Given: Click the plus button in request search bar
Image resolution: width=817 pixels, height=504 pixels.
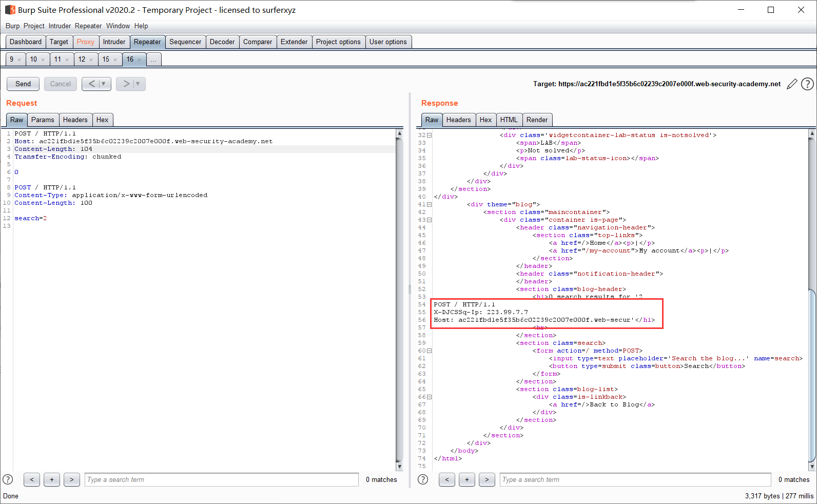Looking at the screenshot, I should point(52,479).
